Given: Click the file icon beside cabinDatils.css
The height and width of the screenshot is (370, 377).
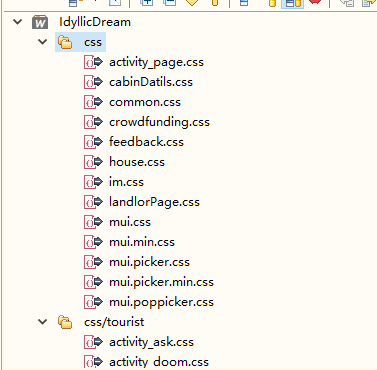Looking at the screenshot, I should click(x=93, y=82).
